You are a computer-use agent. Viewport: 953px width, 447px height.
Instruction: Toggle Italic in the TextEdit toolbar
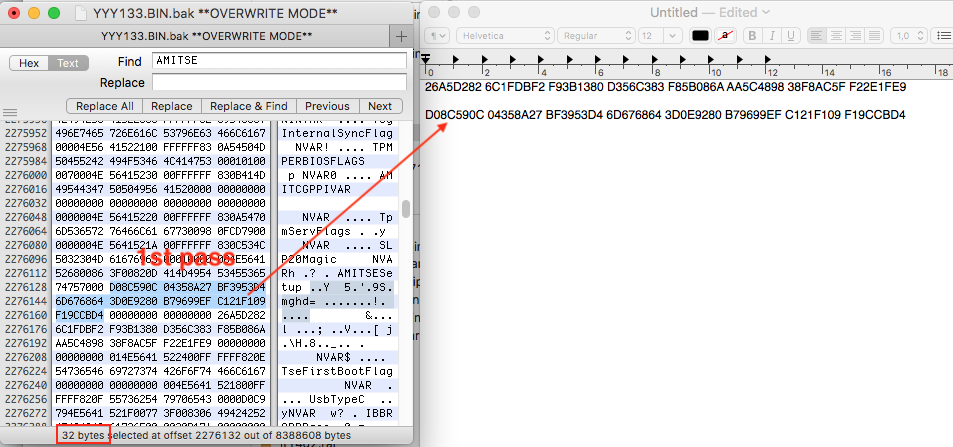pyautogui.click(x=771, y=36)
